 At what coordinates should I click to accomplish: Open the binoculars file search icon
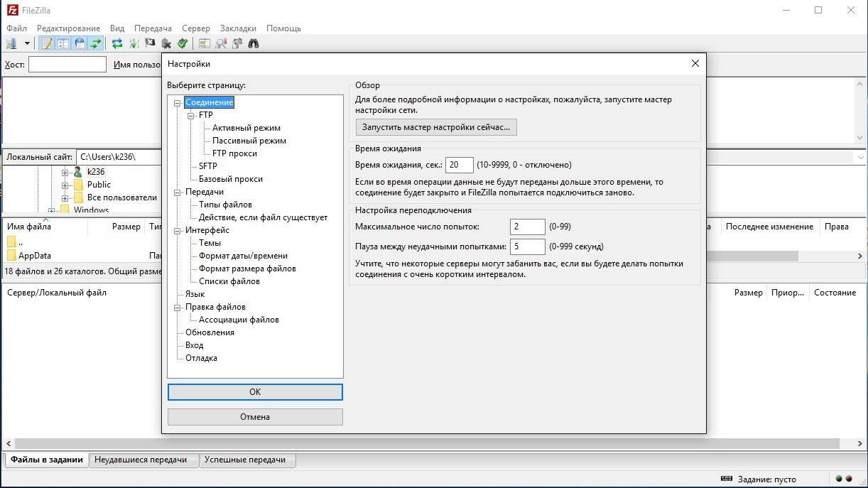click(254, 43)
